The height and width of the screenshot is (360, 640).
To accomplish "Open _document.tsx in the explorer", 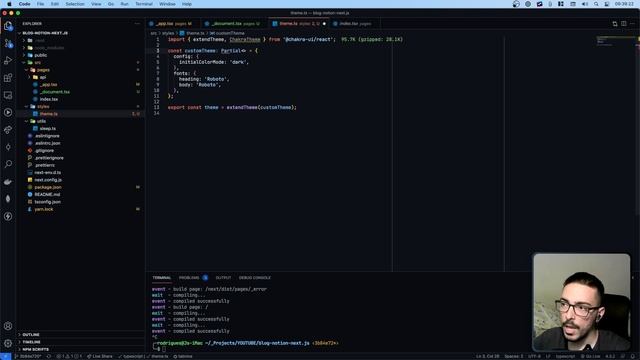I will tap(80, 92).
